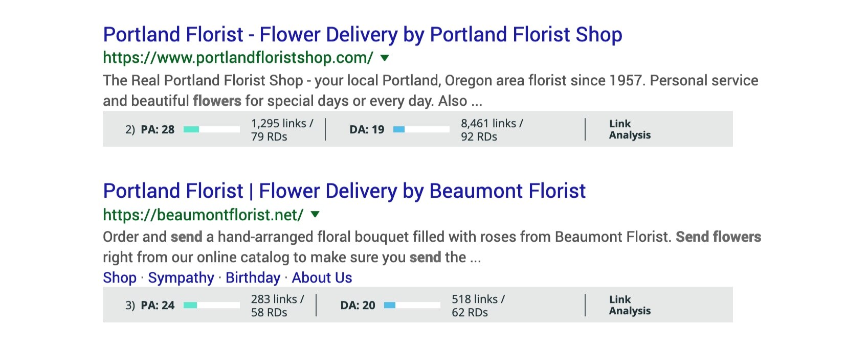868x348 pixels.
Task: Open Beaumont Florist result title link
Action: [344, 191]
